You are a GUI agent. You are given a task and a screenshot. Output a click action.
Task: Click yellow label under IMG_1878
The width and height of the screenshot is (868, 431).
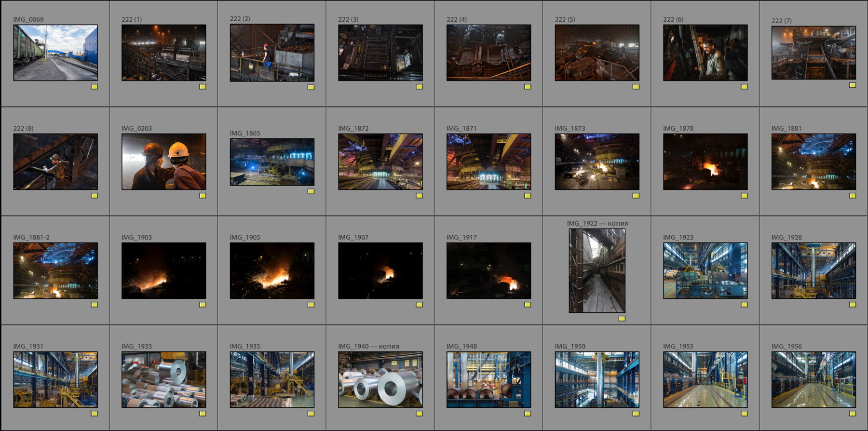click(745, 196)
